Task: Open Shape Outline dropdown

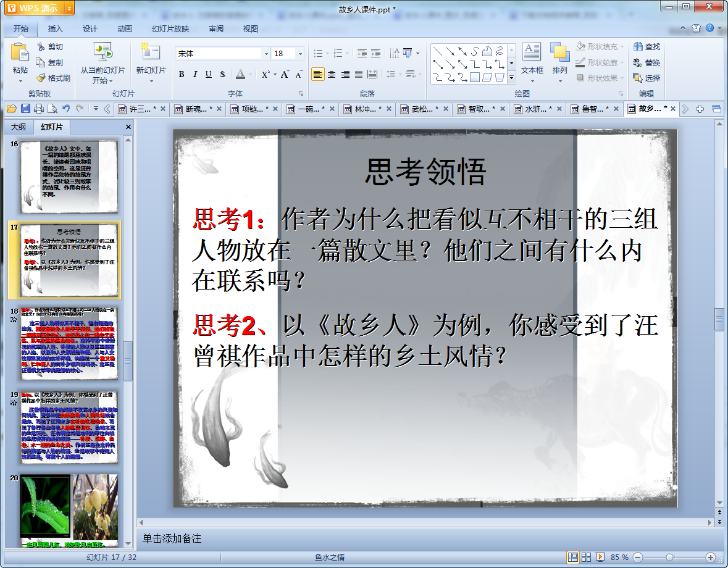Action: click(x=599, y=62)
